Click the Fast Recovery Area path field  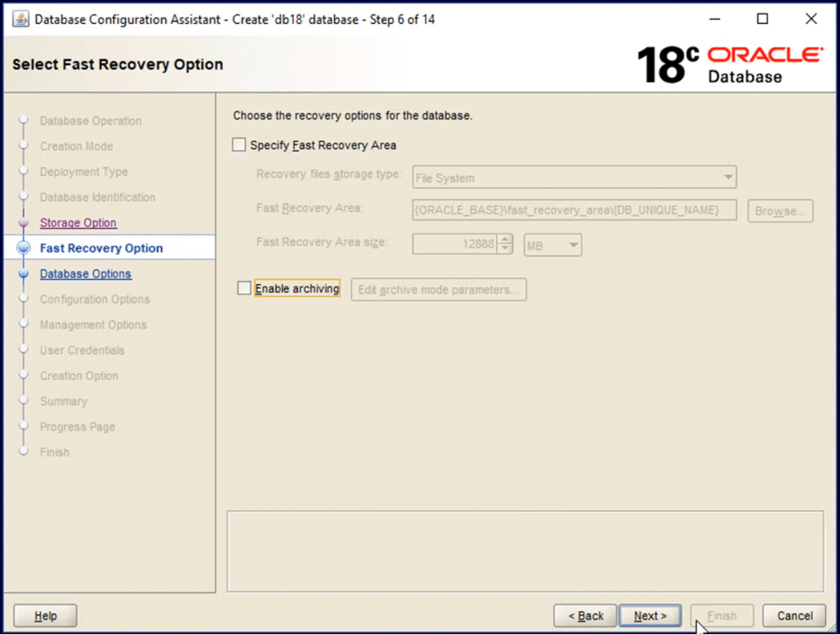pos(573,211)
